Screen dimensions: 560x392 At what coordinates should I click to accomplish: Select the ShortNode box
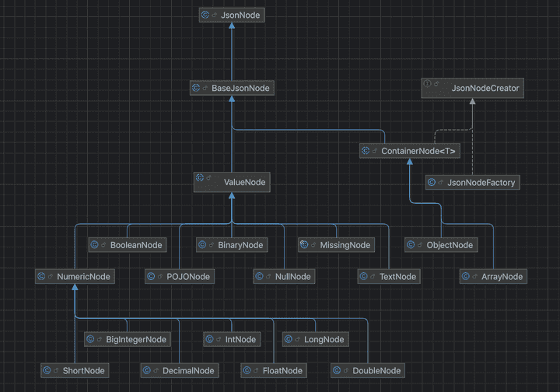click(75, 370)
